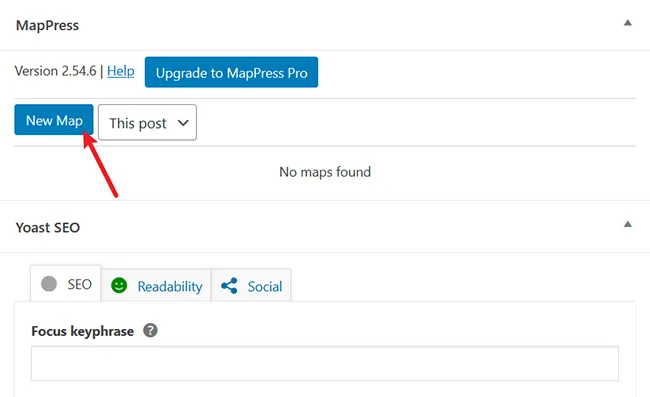
Task: Click the Focus keyphrase help icon
Action: 150,330
